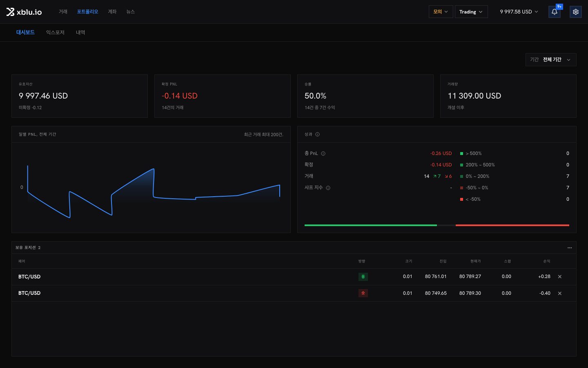Click the green 롱 direction badge
This screenshot has width=588, height=368.
click(363, 277)
